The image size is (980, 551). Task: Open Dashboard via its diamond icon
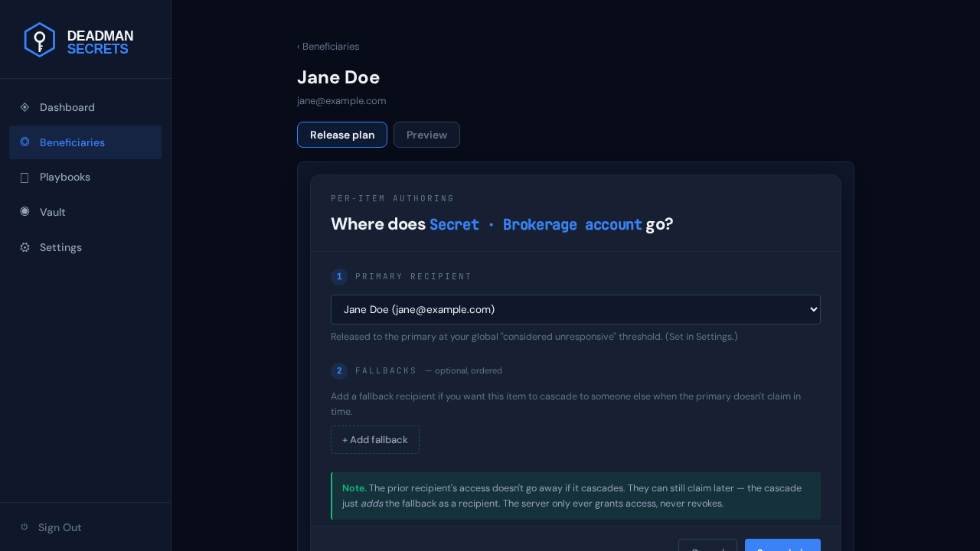point(24,107)
